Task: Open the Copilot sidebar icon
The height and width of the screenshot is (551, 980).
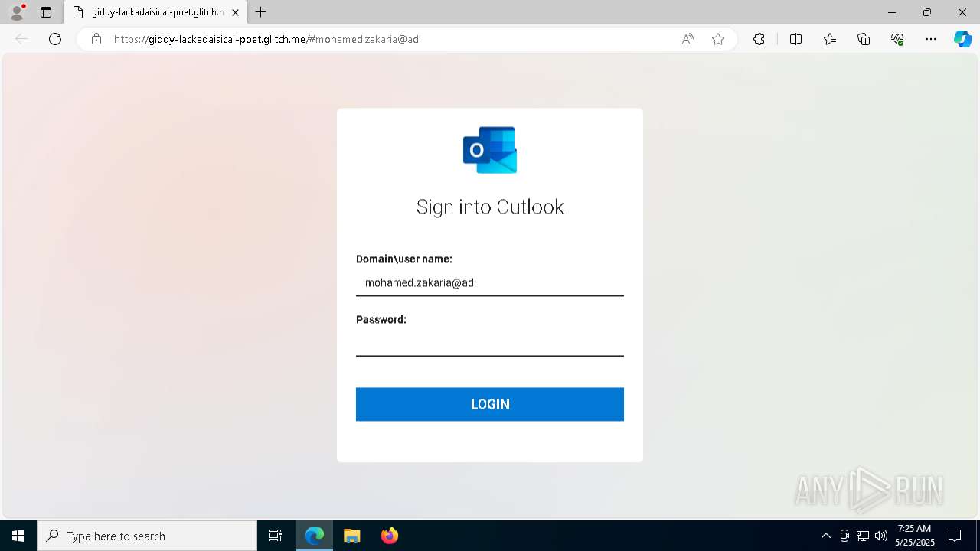Action: pyautogui.click(x=962, y=39)
